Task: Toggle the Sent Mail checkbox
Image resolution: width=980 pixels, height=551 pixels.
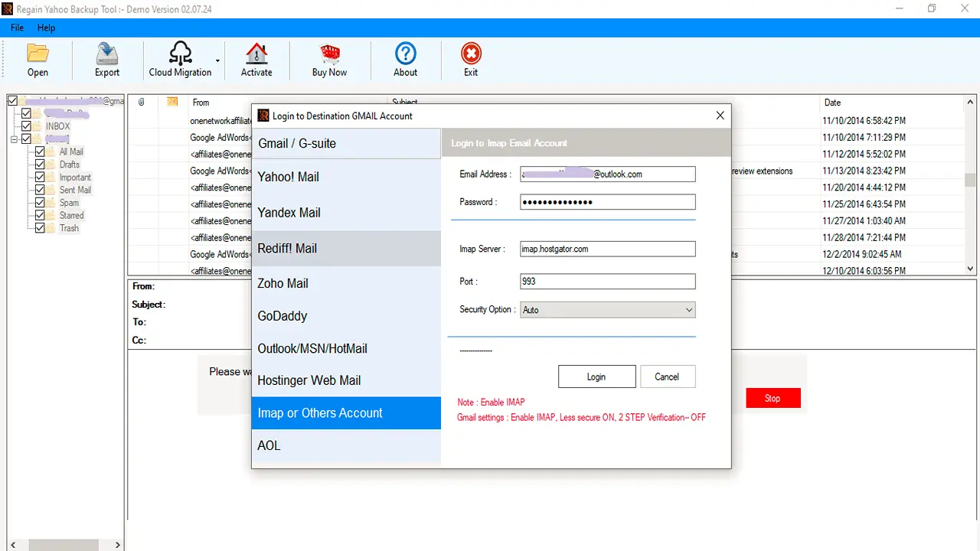Action: point(40,190)
